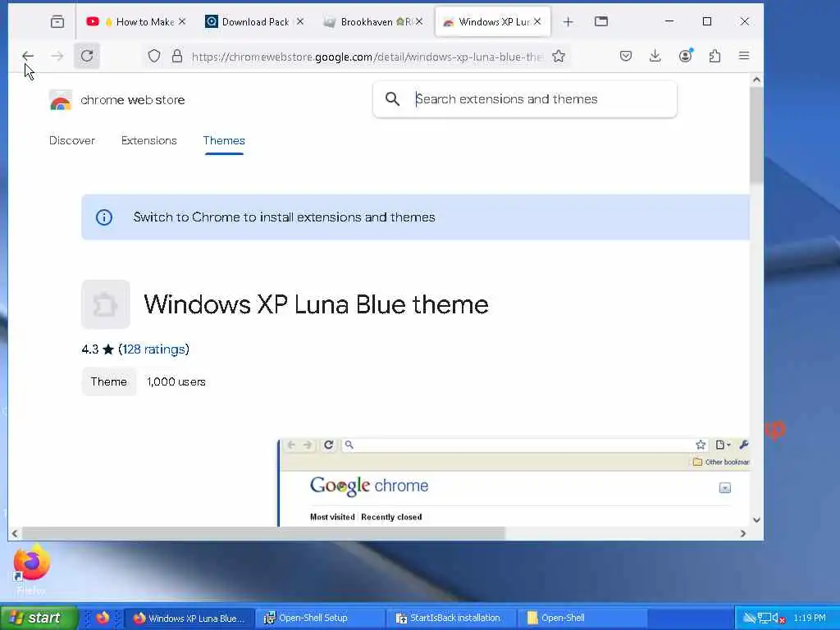Image resolution: width=840 pixels, height=630 pixels.
Task: Open the Themes section
Action: 224,140
